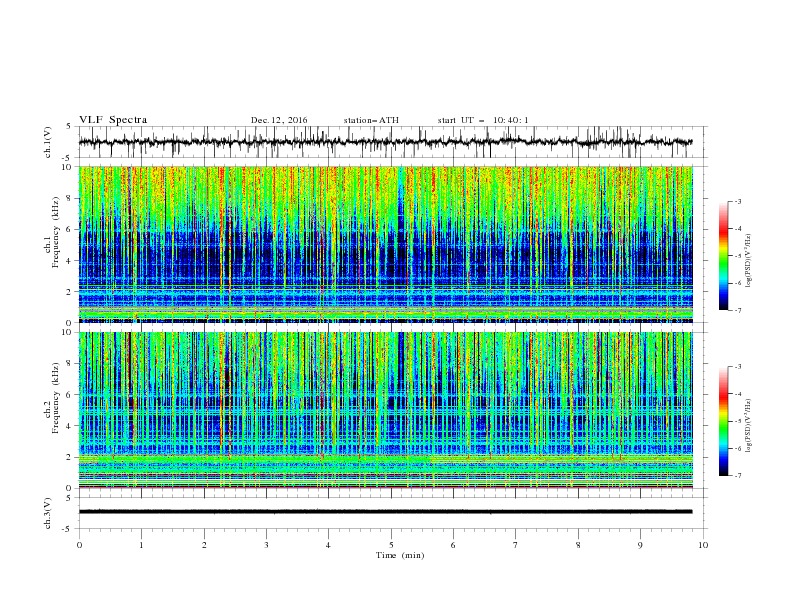
Task: Click the "-7" label on ch.1 colorbar
Action: 738,310
